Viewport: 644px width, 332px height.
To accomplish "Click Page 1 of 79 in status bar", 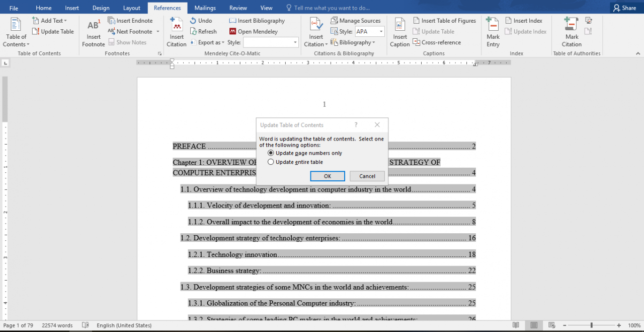I will coord(18,325).
